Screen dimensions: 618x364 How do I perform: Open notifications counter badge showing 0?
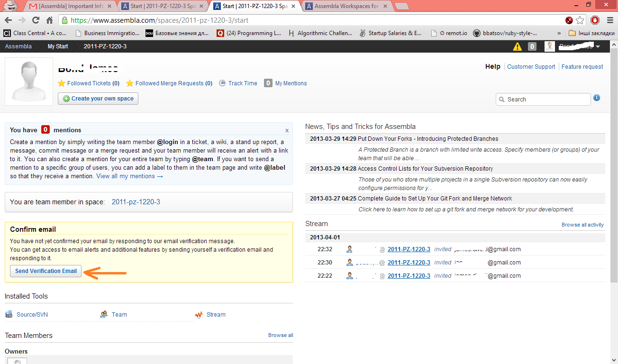(532, 46)
